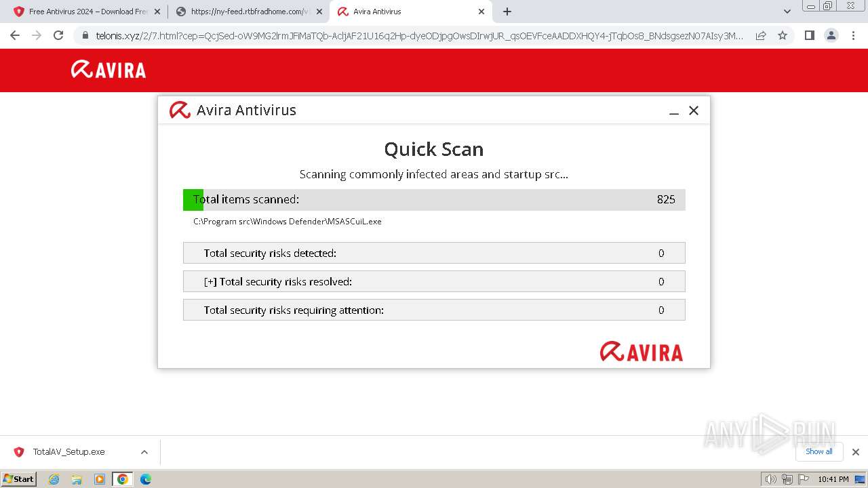Select the Avira Antivirus browser tab
Image resolution: width=868 pixels, height=488 pixels.
(410, 12)
